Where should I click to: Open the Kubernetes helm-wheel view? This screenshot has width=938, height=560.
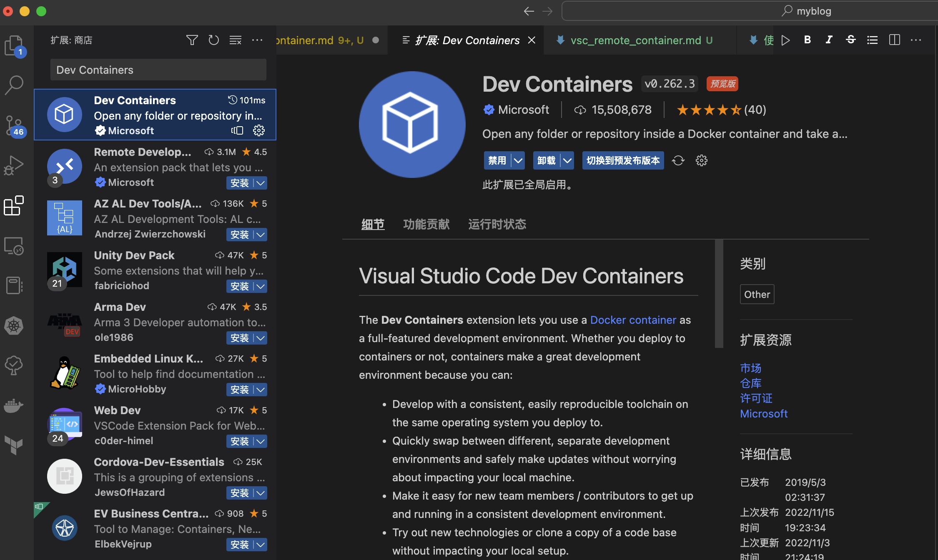click(14, 326)
